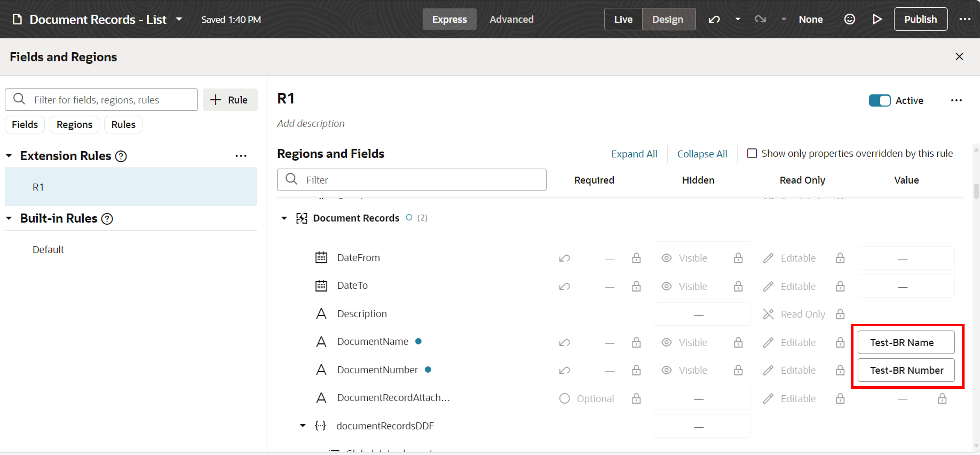980x455 pixels.
Task: Check Show only properties overridden by this rule
Action: point(752,153)
